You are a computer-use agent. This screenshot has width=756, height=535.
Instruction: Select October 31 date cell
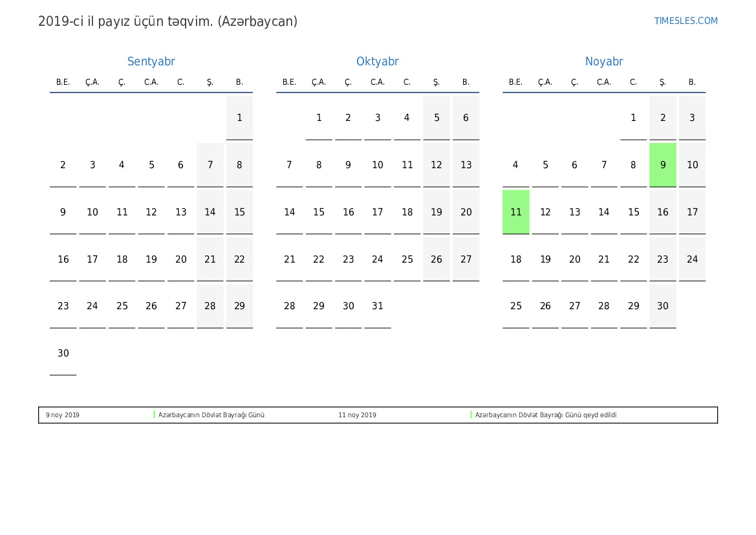coord(378,306)
